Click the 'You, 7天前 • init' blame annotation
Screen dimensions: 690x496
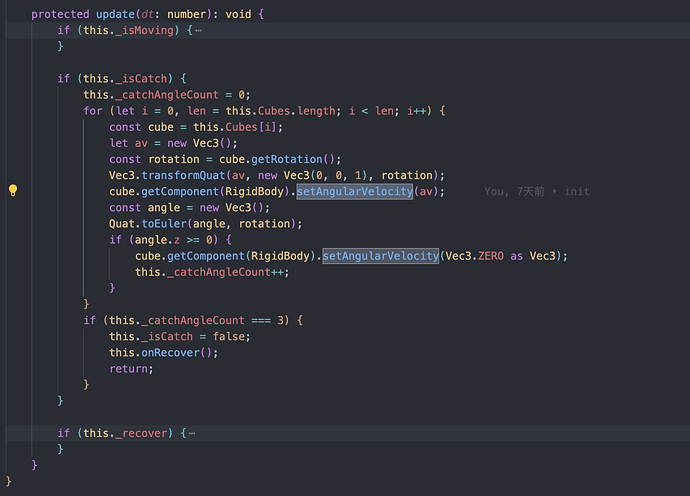coord(536,191)
